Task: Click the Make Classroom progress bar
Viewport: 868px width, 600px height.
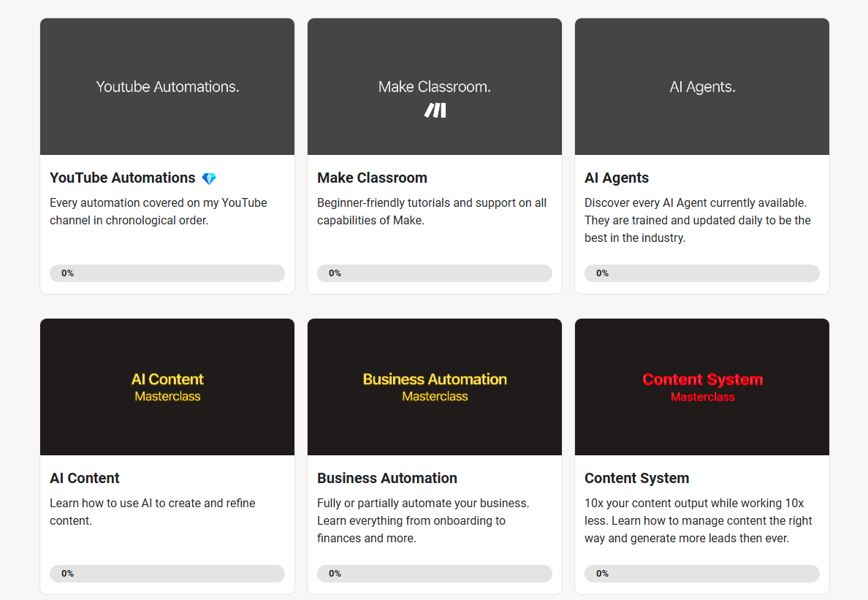Action: click(435, 273)
